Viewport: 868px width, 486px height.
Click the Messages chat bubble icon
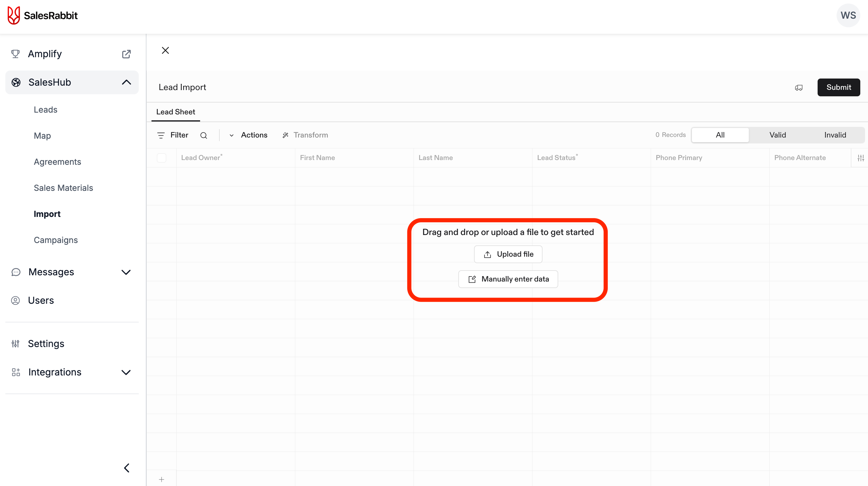coord(16,272)
